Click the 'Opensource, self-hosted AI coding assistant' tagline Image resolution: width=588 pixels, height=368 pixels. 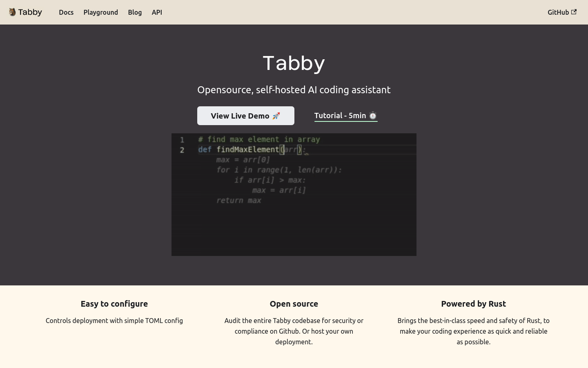tap(294, 90)
